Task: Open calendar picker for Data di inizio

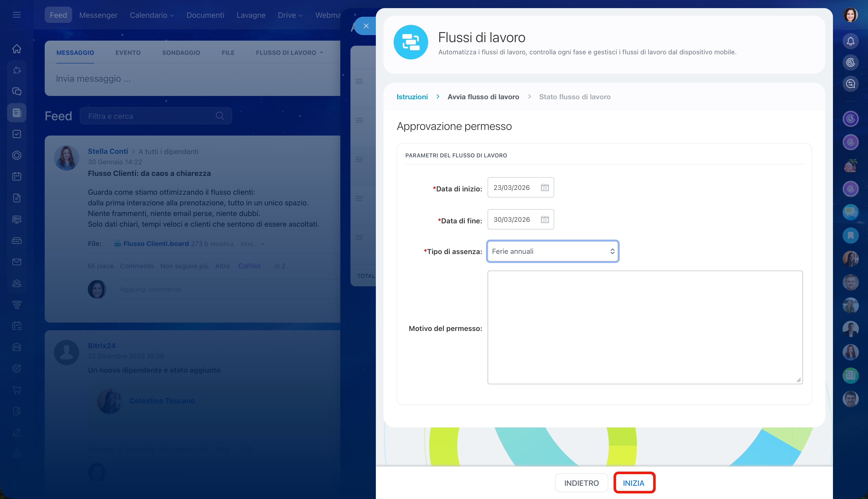Action: [x=544, y=188]
